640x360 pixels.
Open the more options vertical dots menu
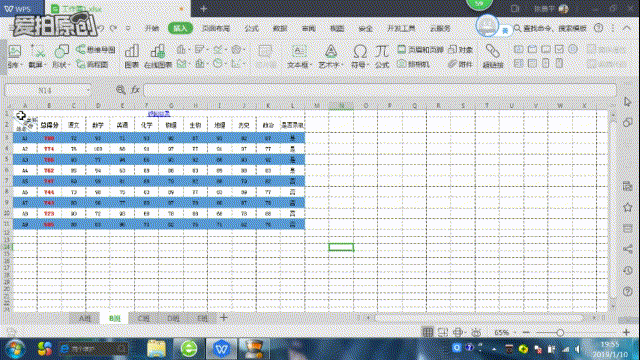[613, 28]
